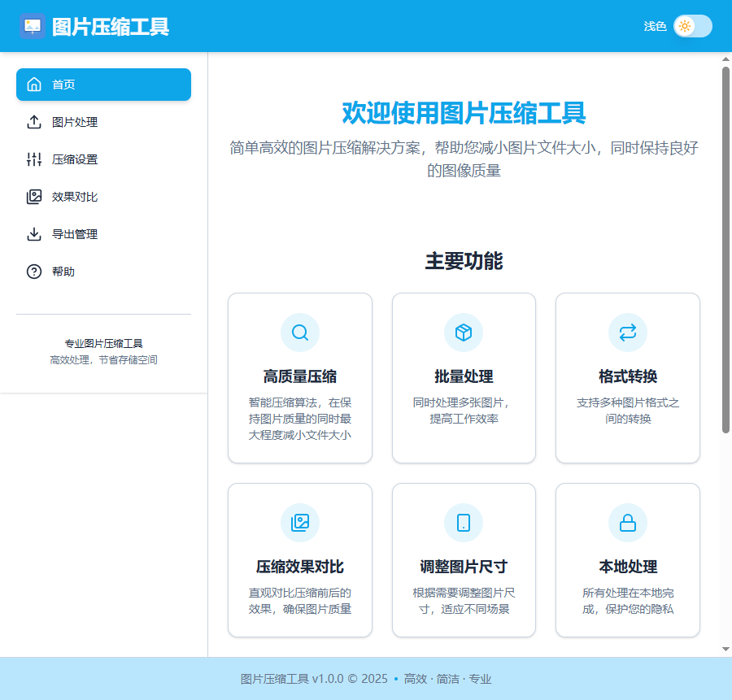Viewport: 732px width, 700px height.
Task: Toggle the light/dark theme switch
Action: (692, 26)
